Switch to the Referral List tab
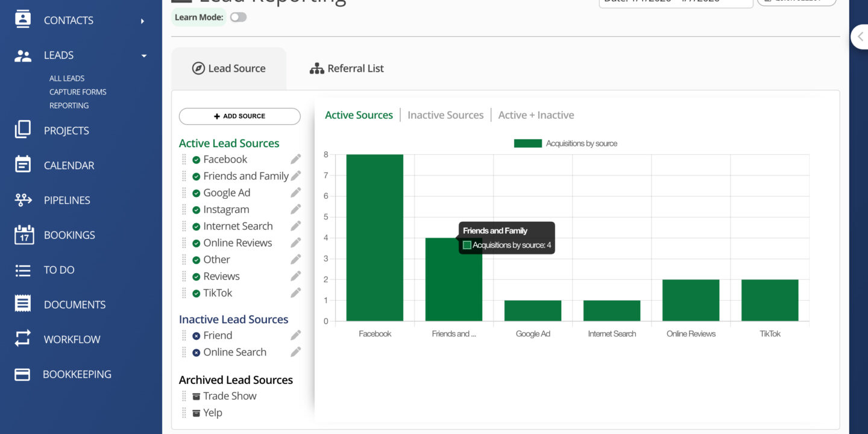Screen dimensions: 868x434 click(347, 69)
